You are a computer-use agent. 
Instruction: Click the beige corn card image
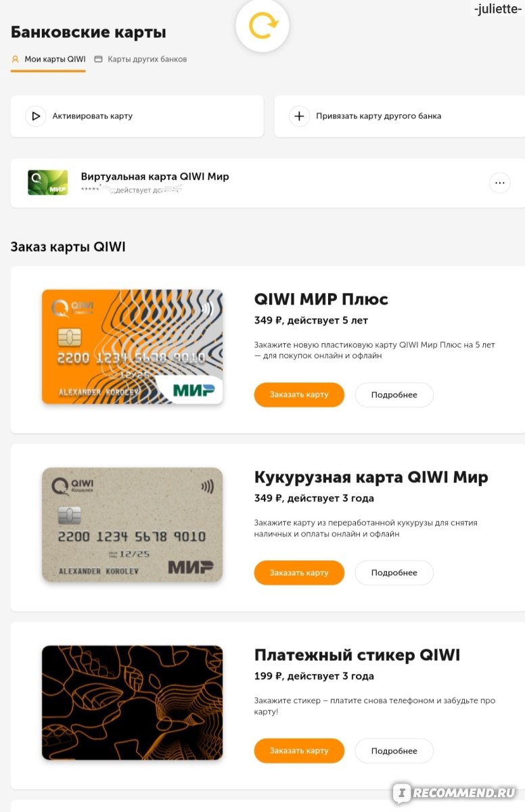[132, 524]
